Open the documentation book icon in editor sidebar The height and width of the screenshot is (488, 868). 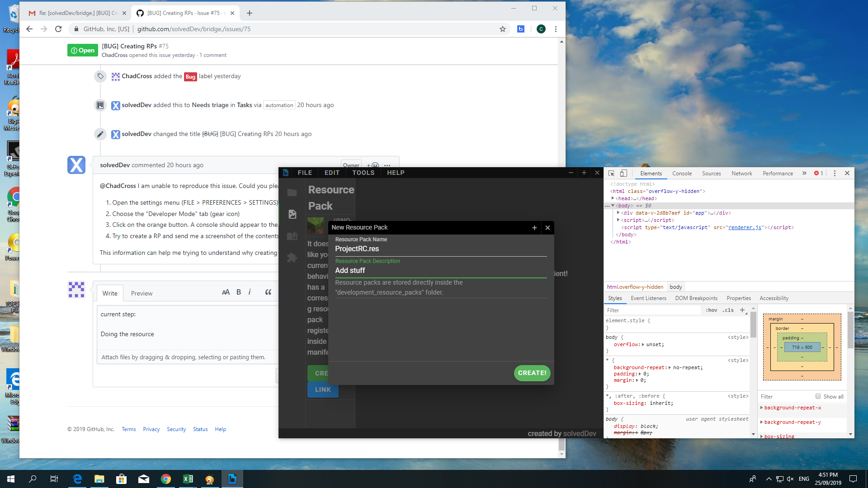click(x=292, y=236)
